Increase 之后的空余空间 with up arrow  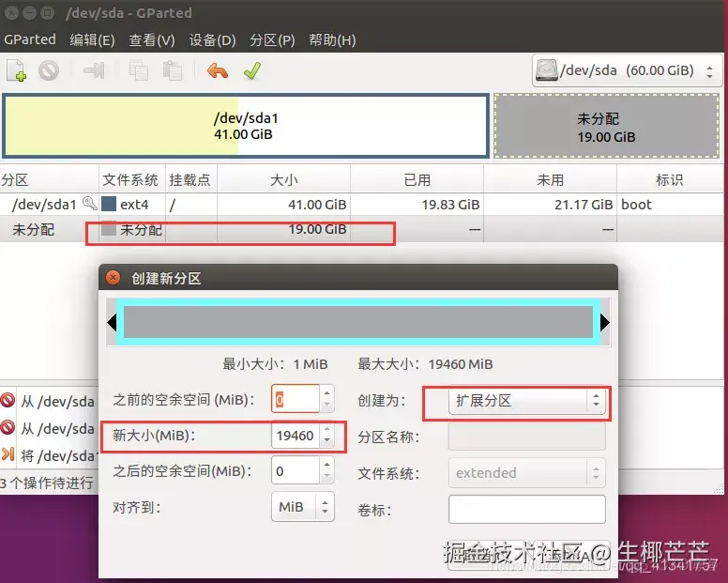pos(326,465)
